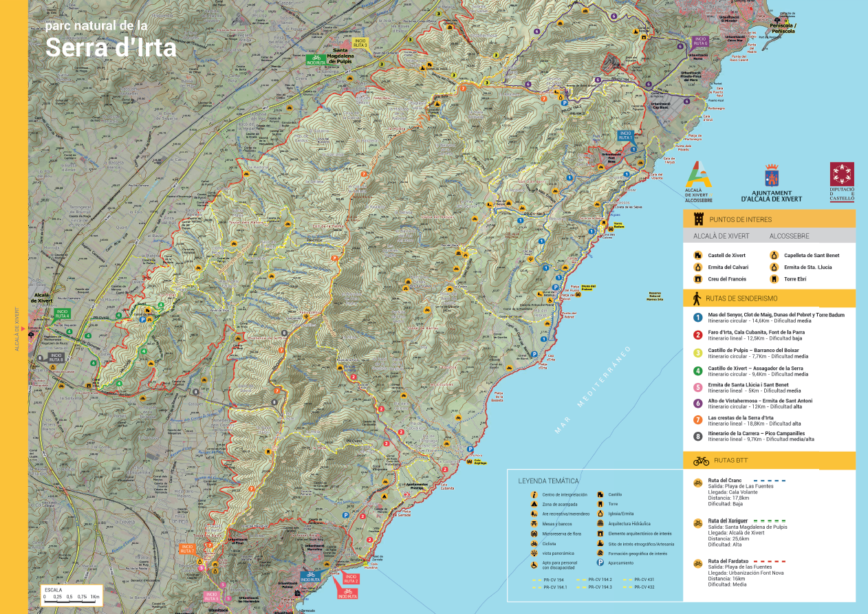Click the blue number 1 route circle in list
Screen dimensions: 868x614
697,317
